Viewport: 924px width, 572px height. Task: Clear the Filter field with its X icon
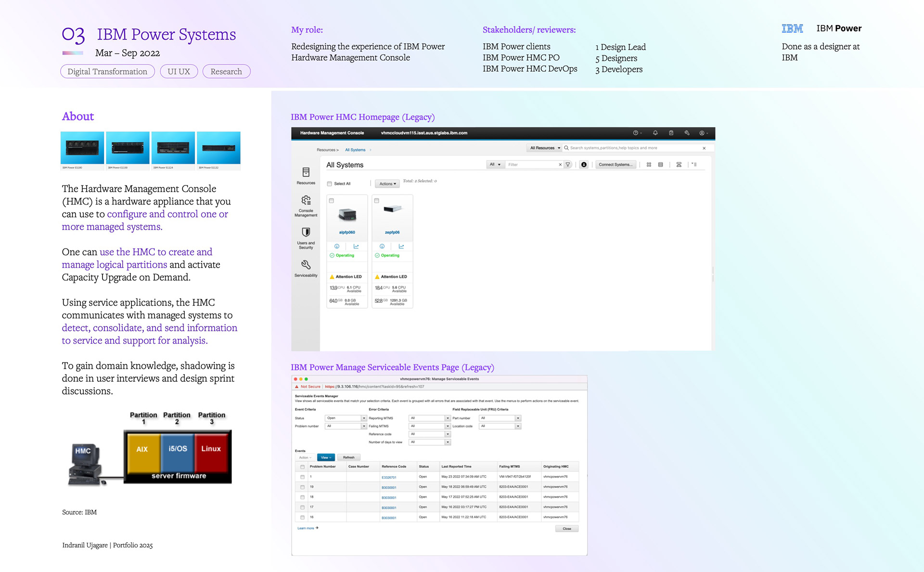(560, 165)
